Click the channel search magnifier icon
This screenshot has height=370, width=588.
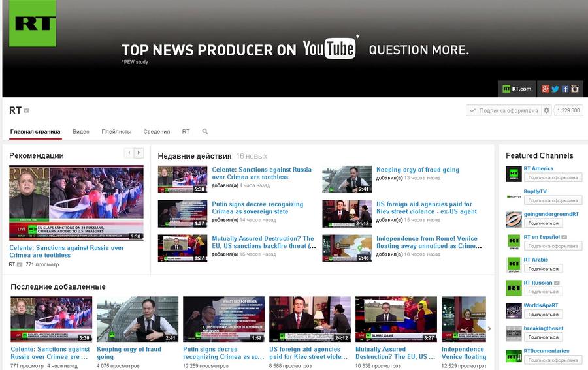coord(205,131)
